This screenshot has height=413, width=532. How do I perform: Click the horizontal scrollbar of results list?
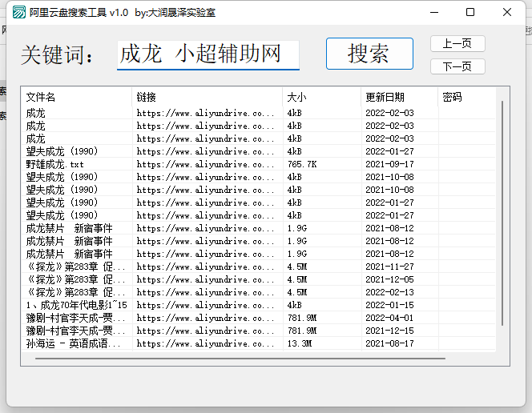coord(240,358)
